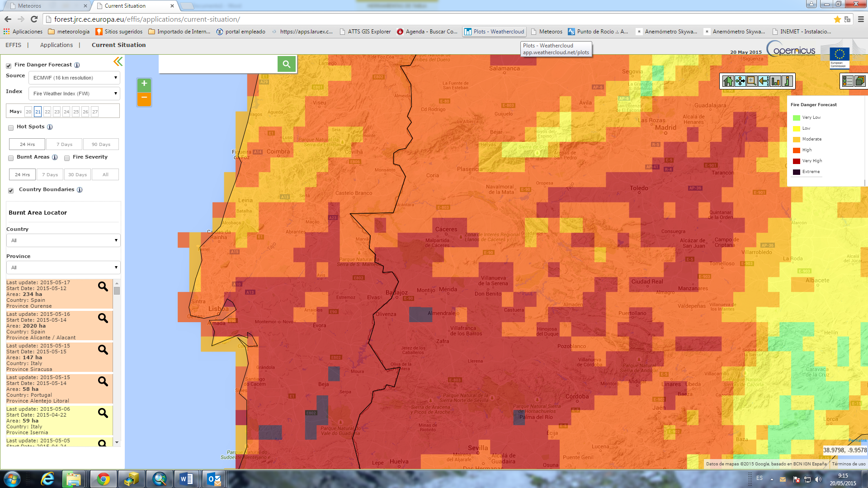Screen dimensions: 868x488
Task: Select the info identify tool icon
Action: (x=787, y=81)
